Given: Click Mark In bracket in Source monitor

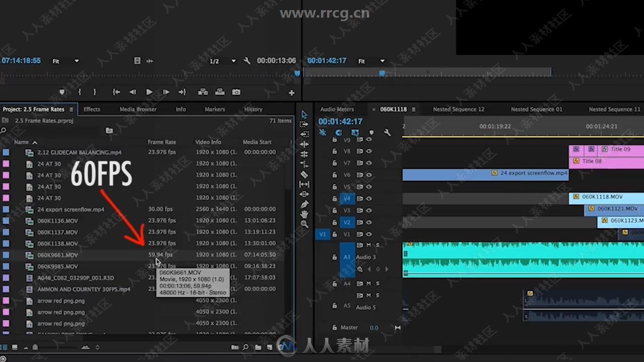Looking at the screenshot, I should 79,92.
